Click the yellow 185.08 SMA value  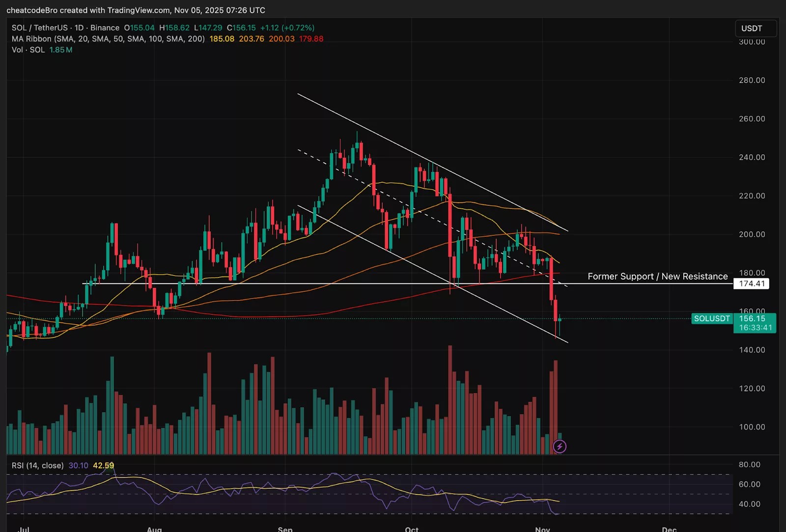click(x=222, y=39)
